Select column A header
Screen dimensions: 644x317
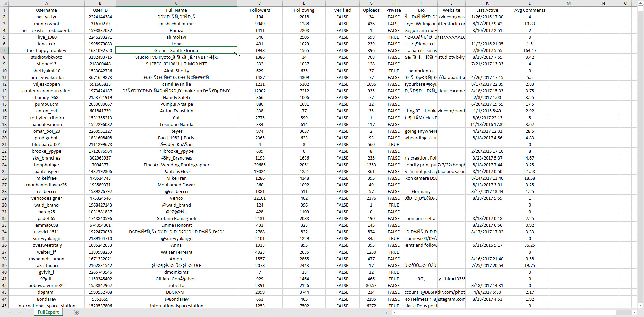point(46,3)
